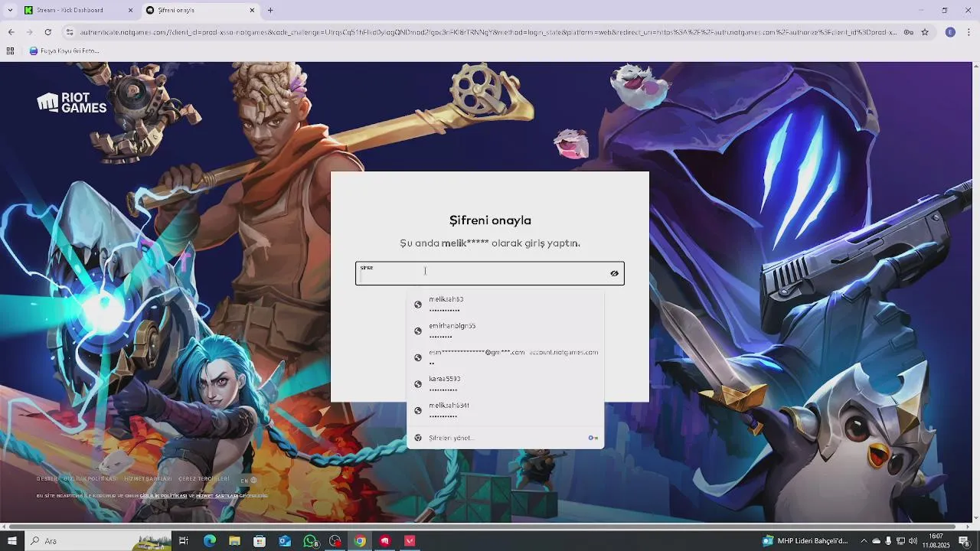Viewport: 980px width, 551px height.
Task: Close the Stream - Kick Dashboard tab
Action: click(130, 10)
